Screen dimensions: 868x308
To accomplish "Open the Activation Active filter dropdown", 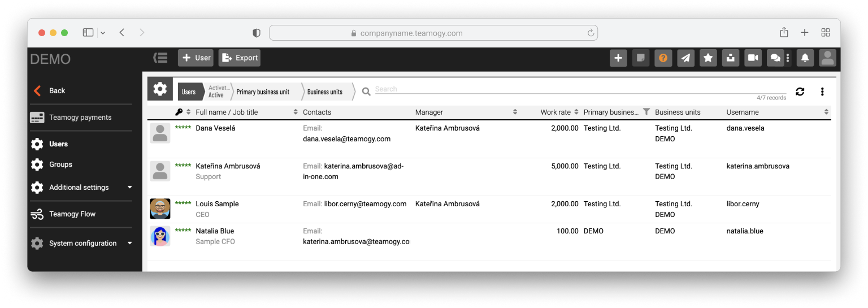I will (x=219, y=92).
